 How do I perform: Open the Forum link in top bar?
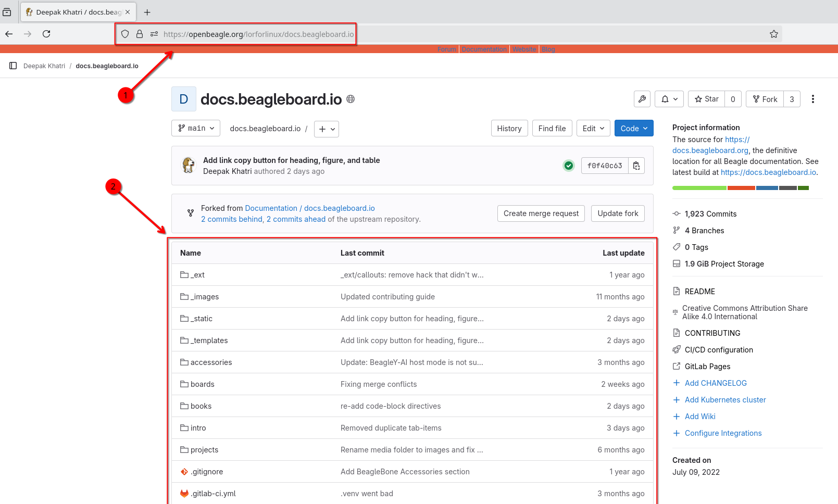[x=446, y=49]
